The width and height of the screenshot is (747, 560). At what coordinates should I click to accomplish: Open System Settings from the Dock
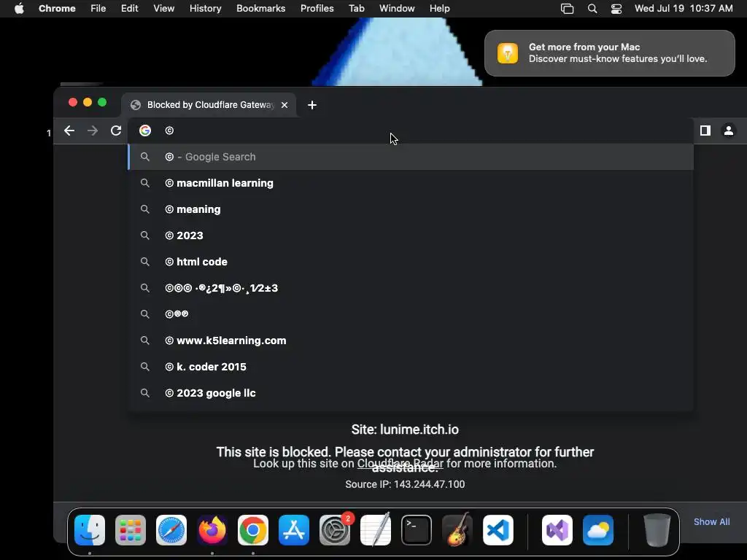(335, 530)
